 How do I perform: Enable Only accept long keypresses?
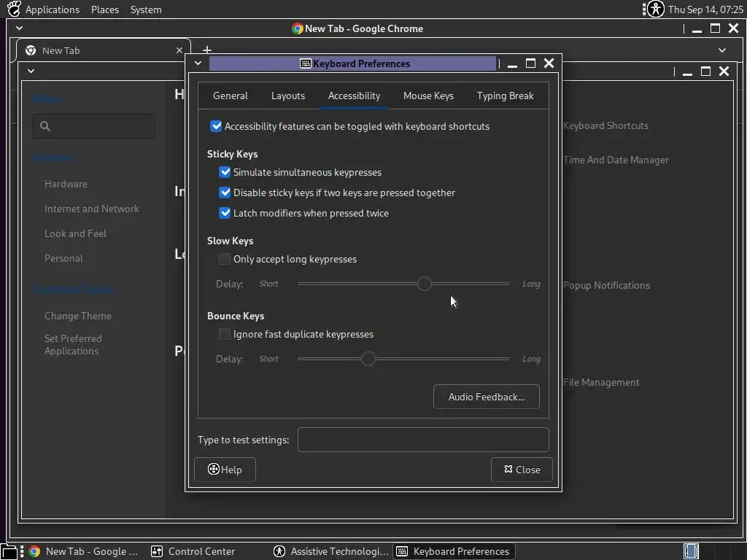225,259
